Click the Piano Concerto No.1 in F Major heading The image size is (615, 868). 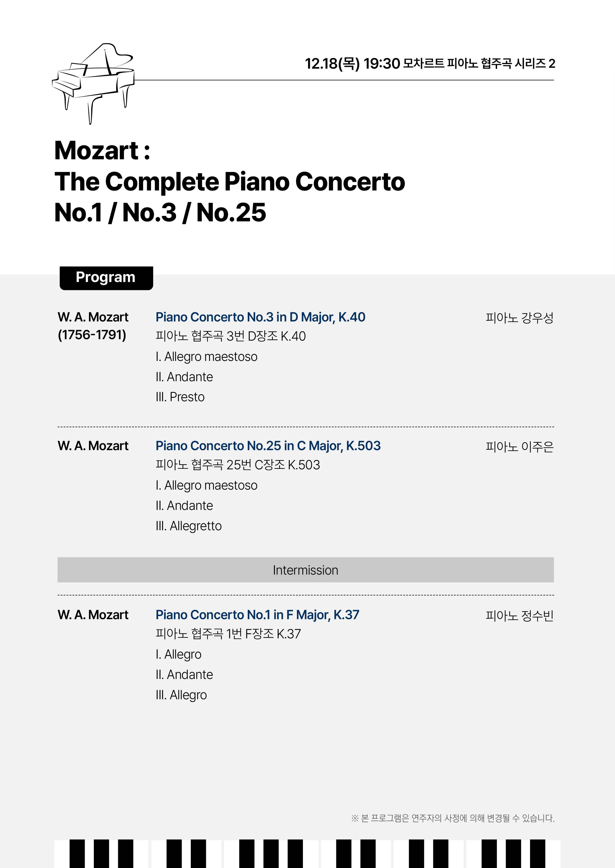[x=257, y=615]
